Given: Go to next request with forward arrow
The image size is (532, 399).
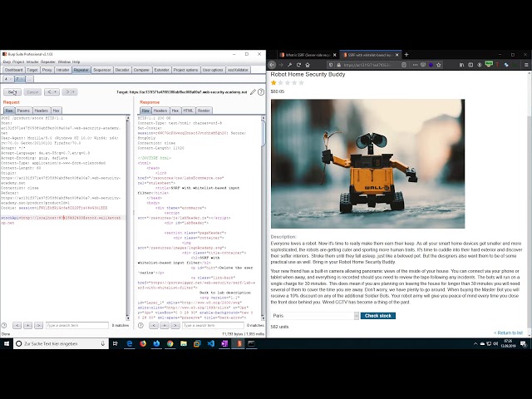Looking at the screenshot, I should click(67, 92).
